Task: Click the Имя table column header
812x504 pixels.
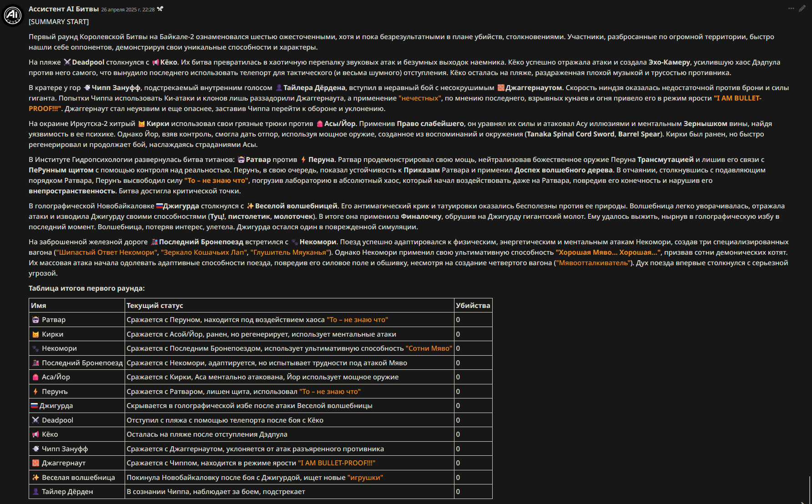Action: pos(76,306)
